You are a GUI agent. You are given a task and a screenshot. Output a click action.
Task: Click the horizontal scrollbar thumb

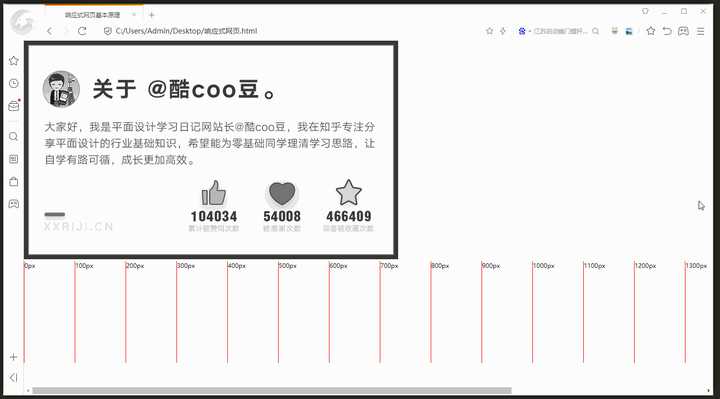[272, 390]
